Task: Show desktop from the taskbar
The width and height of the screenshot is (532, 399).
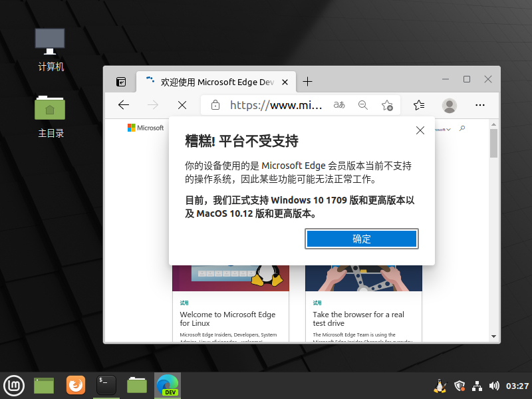Action: pos(44,386)
